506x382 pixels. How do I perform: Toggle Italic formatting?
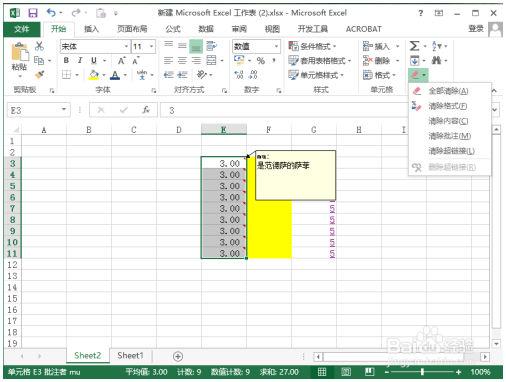tap(80, 61)
